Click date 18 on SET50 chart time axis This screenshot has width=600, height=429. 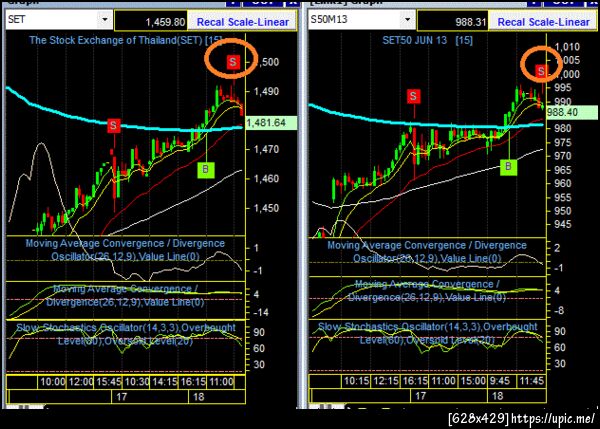click(497, 396)
